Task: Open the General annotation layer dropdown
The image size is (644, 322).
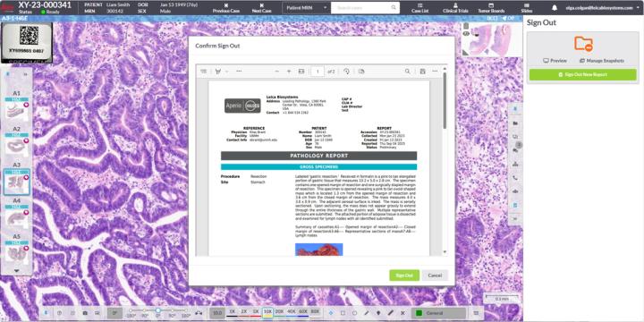Action: click(438, 313)
